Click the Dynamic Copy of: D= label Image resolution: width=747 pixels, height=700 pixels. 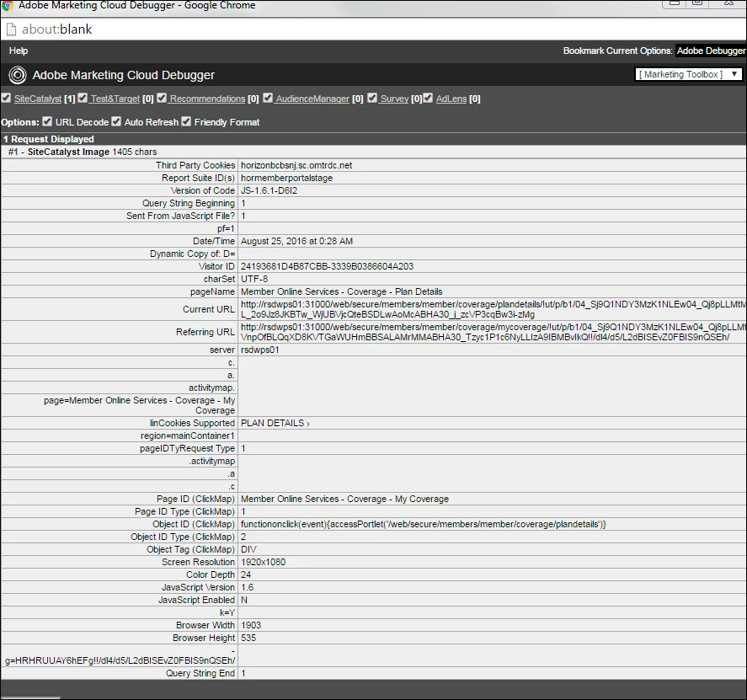(193, 254)
